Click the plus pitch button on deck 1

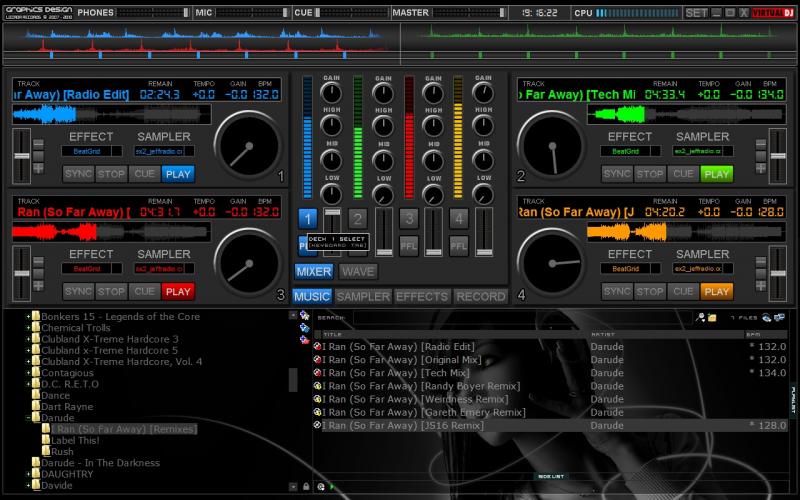(x=38, y=168)
